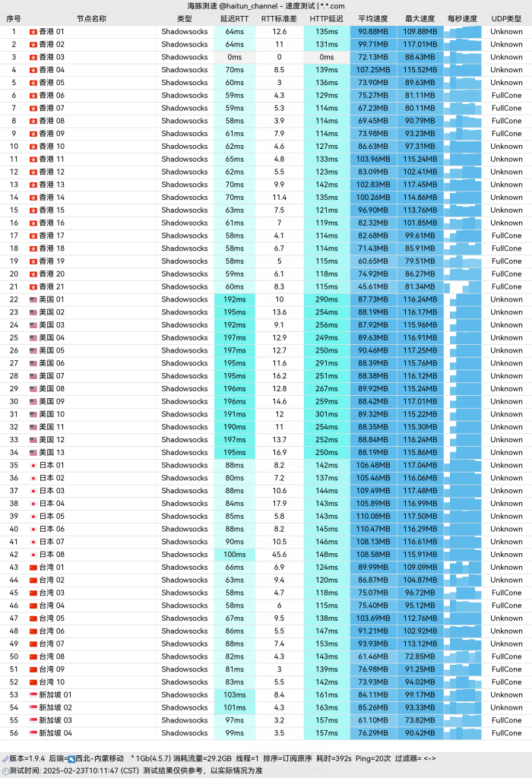Viewport: 532px width, 778px height.
Task: Click the Hong Kong flag beside 香港 01
Action: (x=33, y=32)
